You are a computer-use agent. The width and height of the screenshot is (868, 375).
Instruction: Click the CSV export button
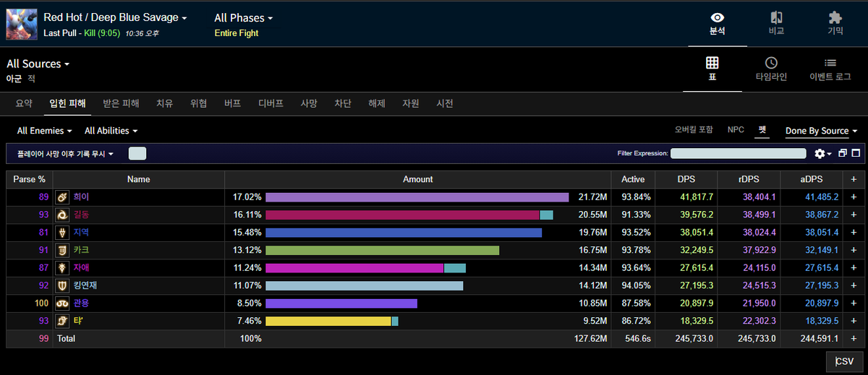coord(844,361)
